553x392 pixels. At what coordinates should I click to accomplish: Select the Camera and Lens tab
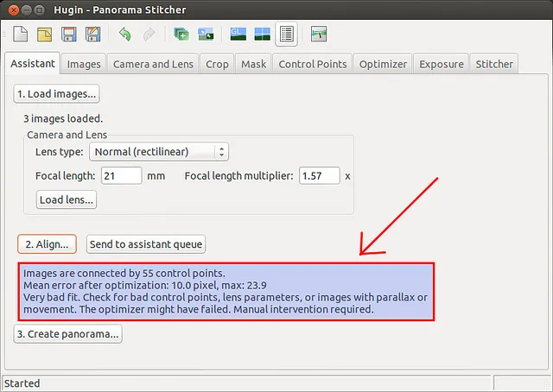click(x=153, y=64)
